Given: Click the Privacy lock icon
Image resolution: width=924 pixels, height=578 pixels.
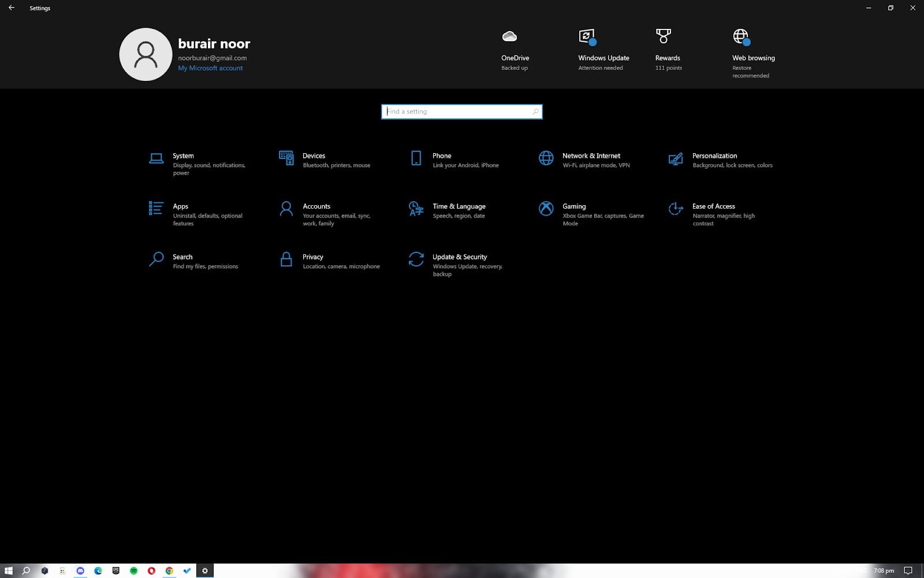Looking at the screenshot, I should pyautogui.click(x=286, y=259).
